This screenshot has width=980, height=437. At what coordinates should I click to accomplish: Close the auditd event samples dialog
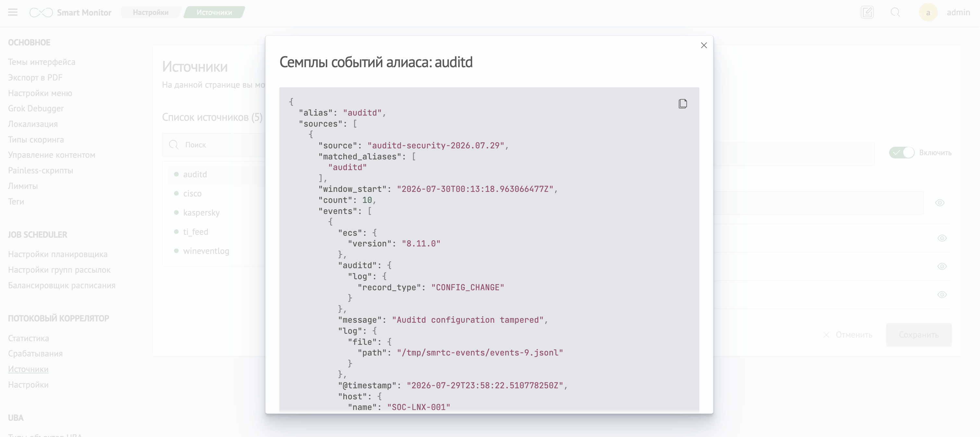click(704, 45)
